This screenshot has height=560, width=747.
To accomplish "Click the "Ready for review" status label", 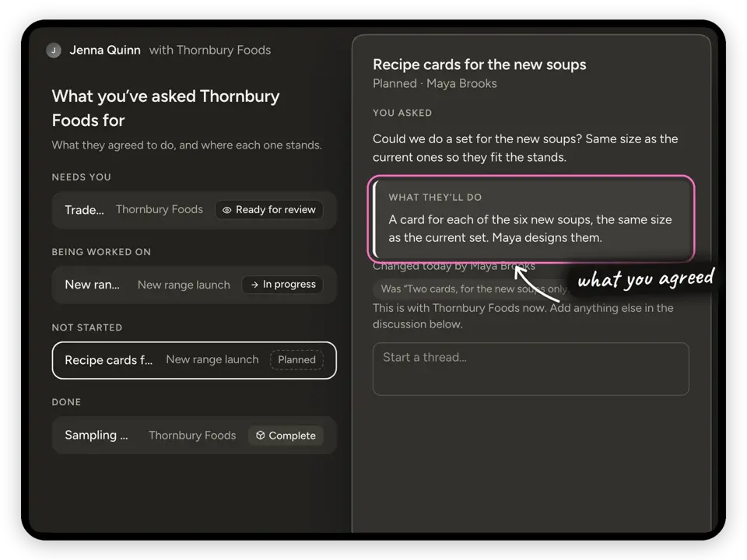I will point(275,210).
